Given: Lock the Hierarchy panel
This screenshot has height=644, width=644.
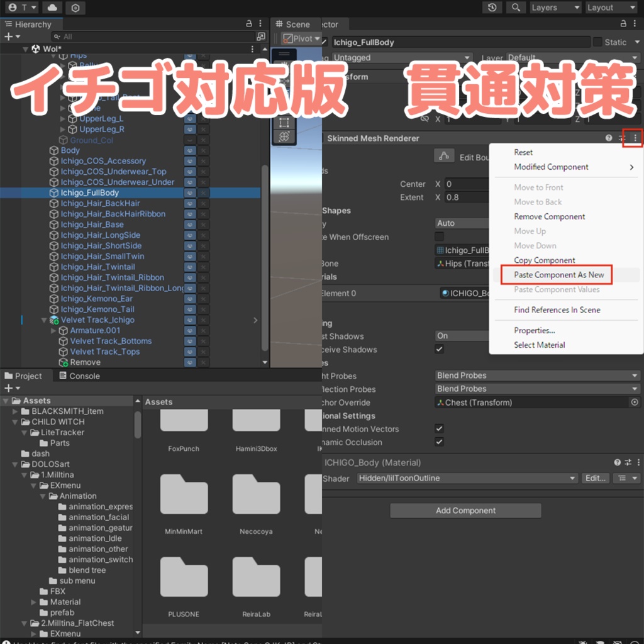Looking at the screenshot, I should coord(249,24).
